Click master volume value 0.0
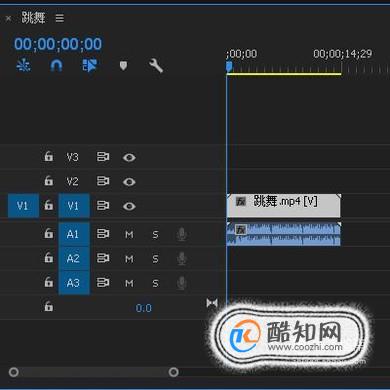The height and width of the screenshot is (390, 390). point(144,308)
